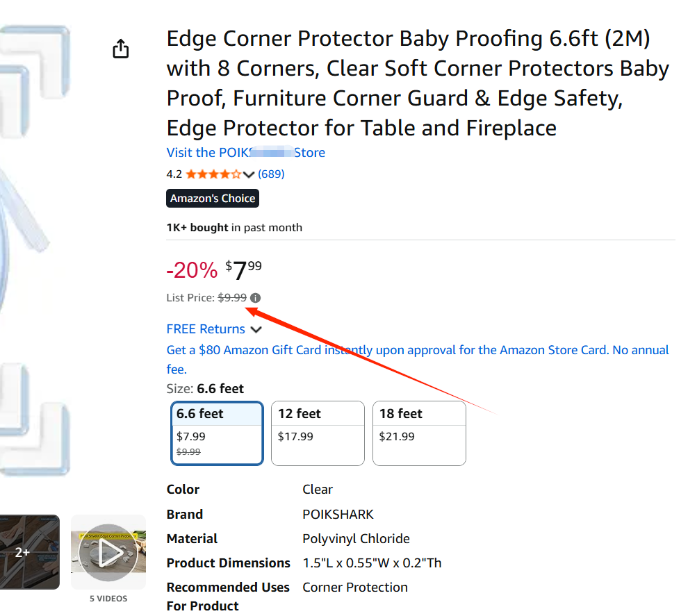Expand the FREE Returns chevron
The height and width of the screenshot is (616, 688).
coord(256,330)
